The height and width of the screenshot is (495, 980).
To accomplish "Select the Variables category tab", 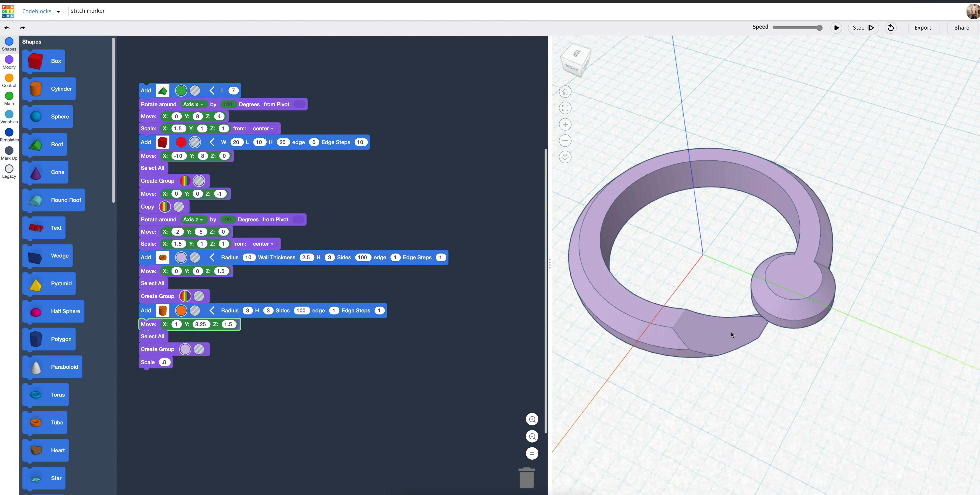I will tap(9, 117).
